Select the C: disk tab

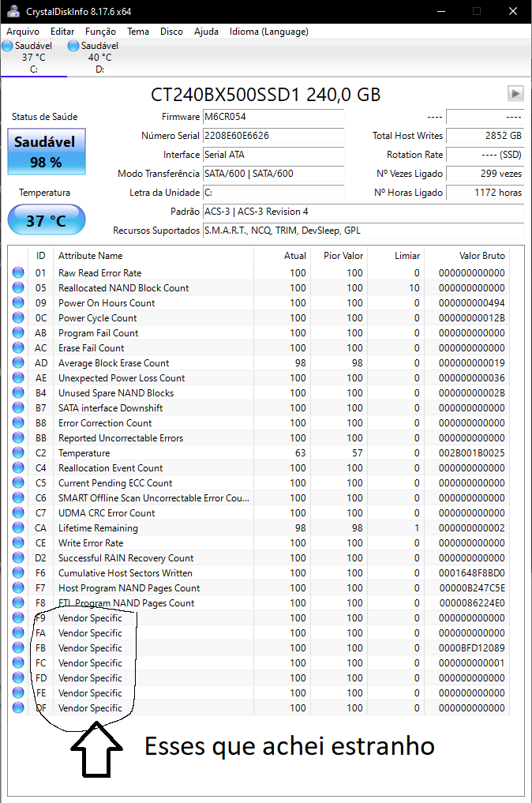coord(33,58)
